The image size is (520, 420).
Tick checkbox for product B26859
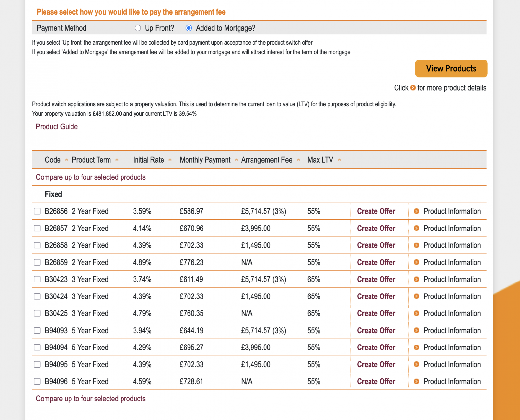(37, 262)
